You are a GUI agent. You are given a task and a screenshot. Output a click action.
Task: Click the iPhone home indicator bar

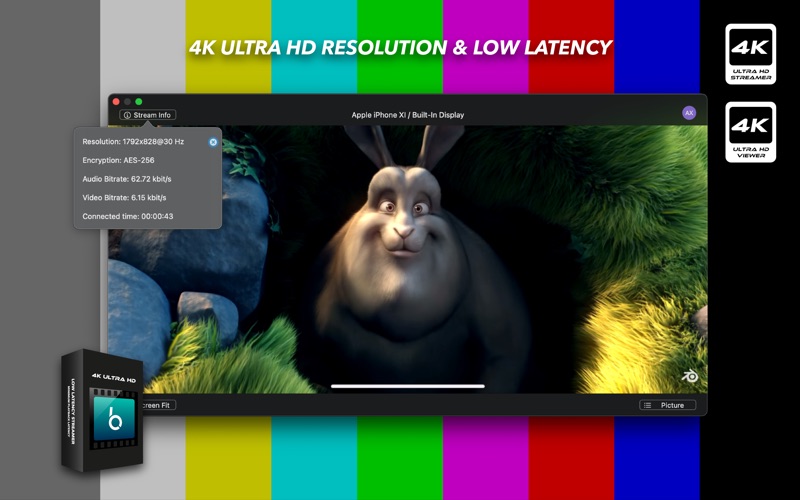click(408, 386)
